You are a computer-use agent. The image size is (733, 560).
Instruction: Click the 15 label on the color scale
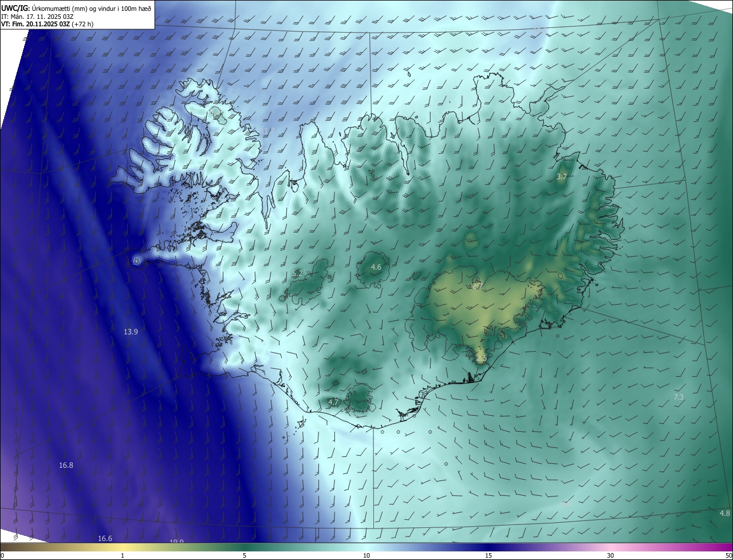(x=488, y=555)
